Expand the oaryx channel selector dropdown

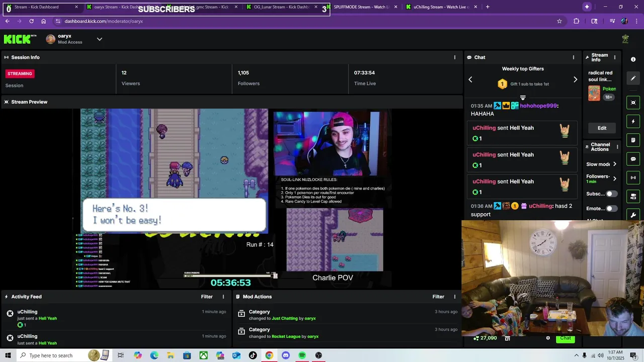tap(99, 39)
